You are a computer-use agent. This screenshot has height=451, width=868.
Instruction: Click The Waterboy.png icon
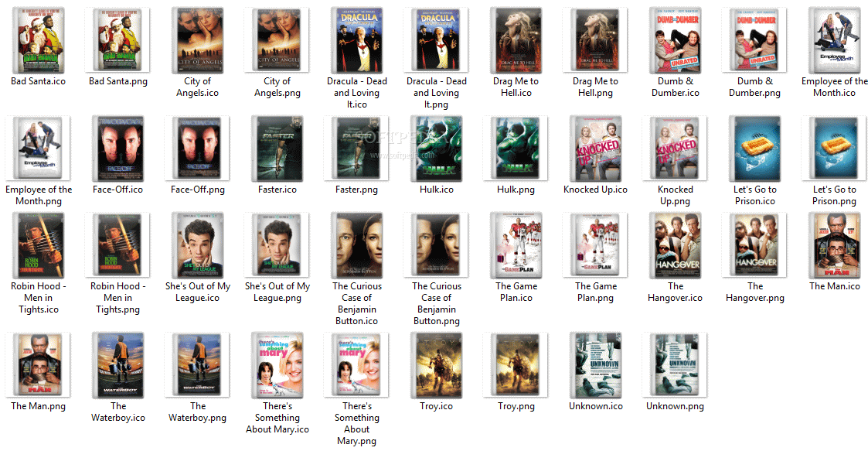point(198,365)
